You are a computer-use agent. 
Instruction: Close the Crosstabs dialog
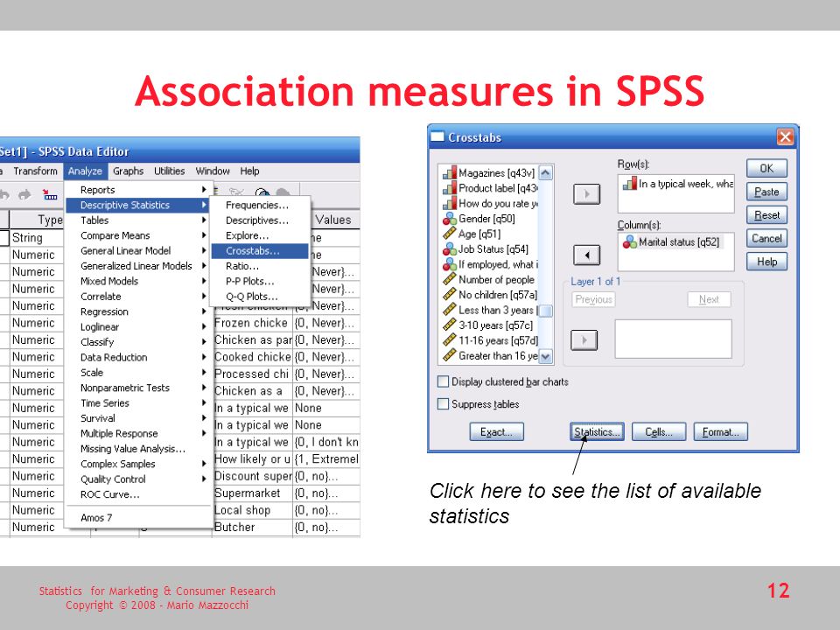[785, 137]
